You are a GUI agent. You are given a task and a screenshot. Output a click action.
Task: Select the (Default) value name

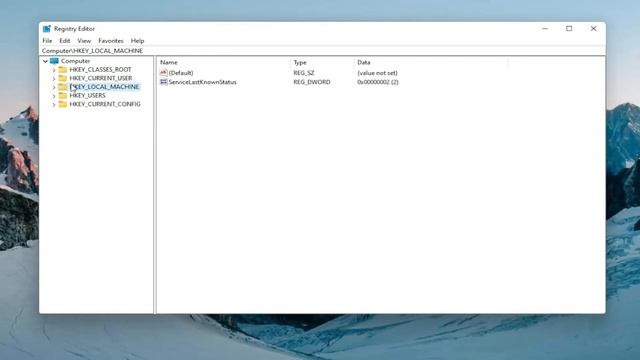[181, 73]
